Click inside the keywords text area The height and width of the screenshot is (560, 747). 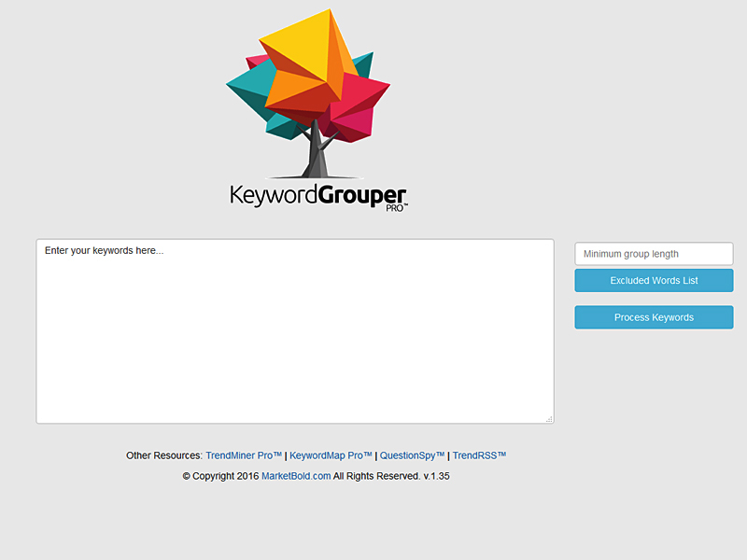295,331
